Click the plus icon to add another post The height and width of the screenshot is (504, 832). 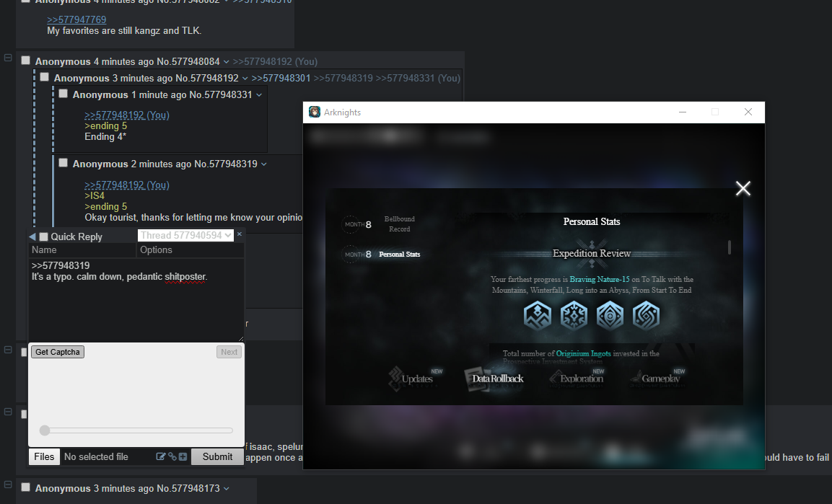183,456
